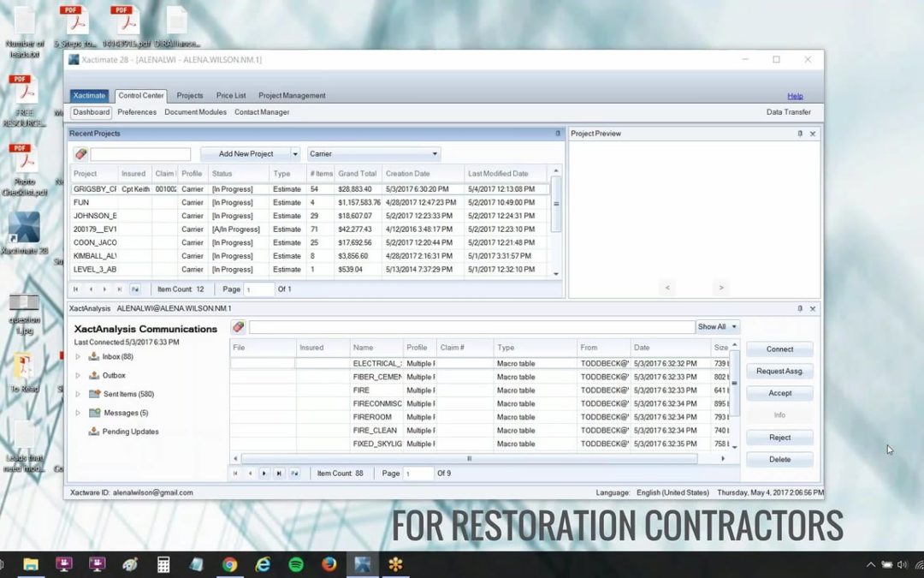
Task: Go to first page in Recent Projects pager
Action: point(75,289)
